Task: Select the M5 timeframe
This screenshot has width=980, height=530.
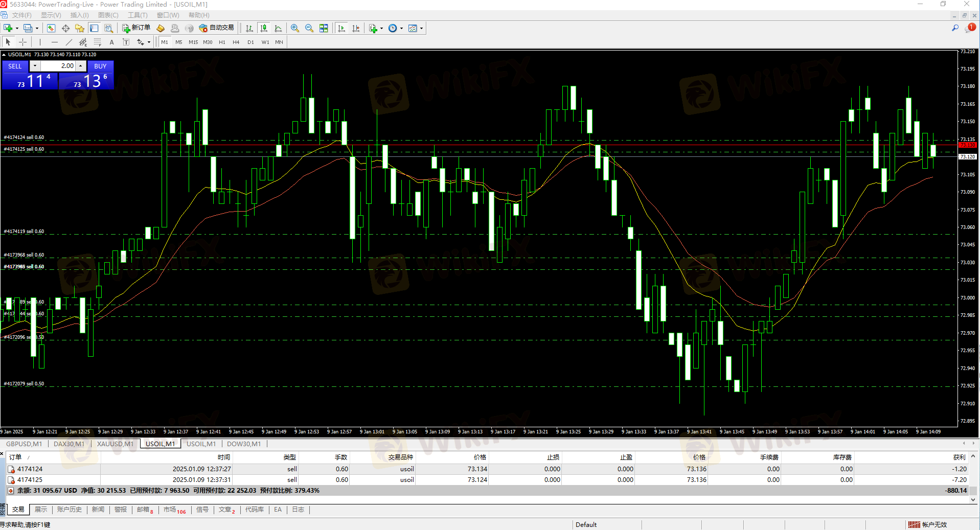Action: [179, 42]
